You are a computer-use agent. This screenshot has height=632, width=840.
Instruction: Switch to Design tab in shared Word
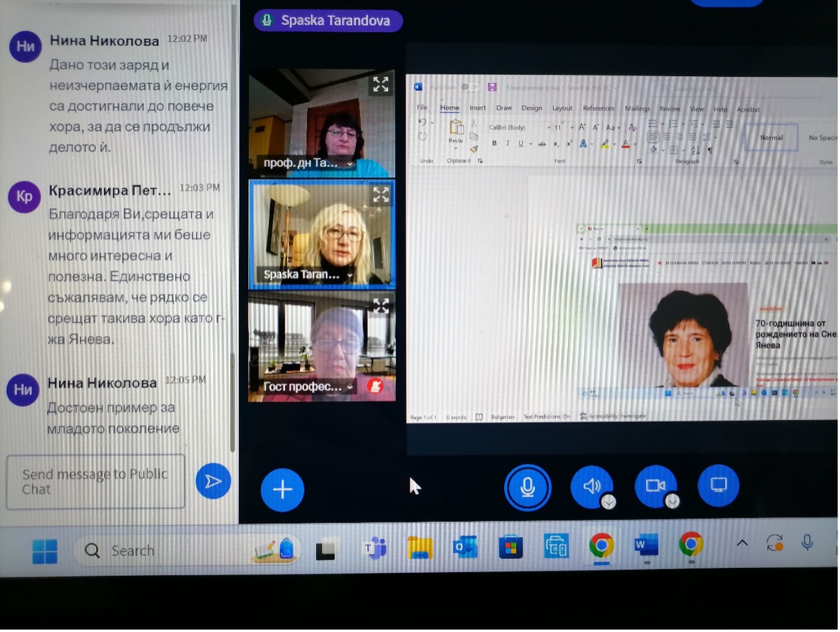(532, 108)
